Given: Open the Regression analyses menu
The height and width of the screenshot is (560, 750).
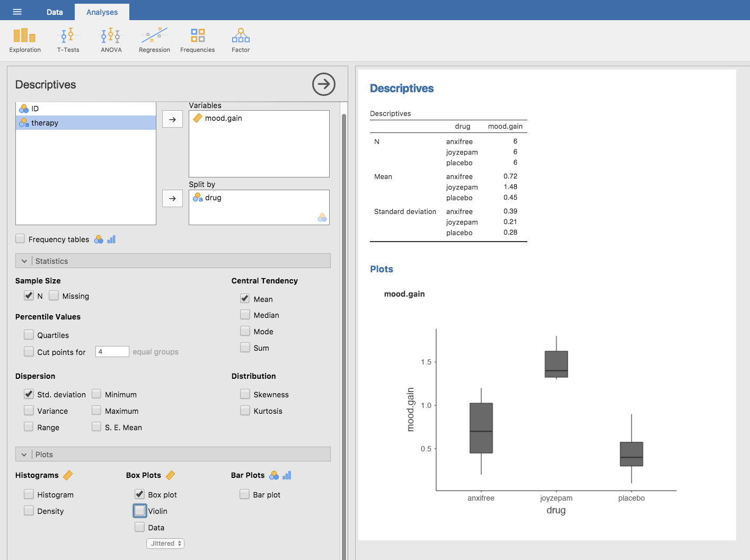Looking at the screenshot, I should pos(154,41).
